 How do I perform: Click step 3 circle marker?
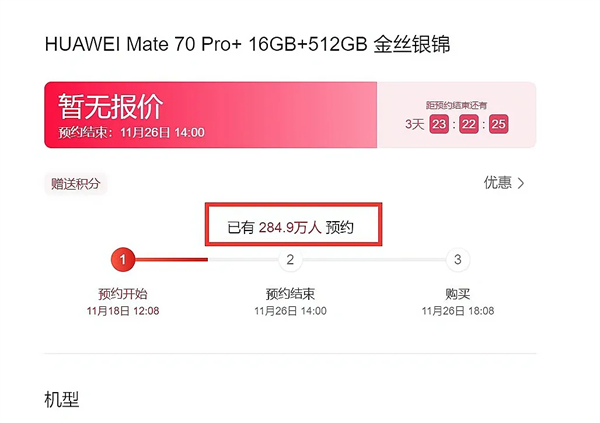(458, 260)
